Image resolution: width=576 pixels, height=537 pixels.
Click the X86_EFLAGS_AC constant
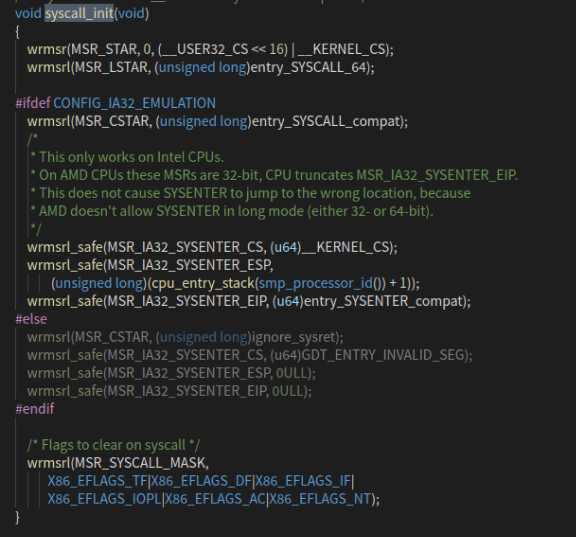[215, 499]
